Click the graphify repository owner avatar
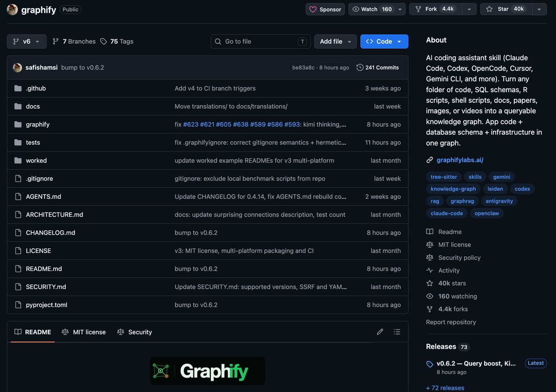556x392 pixels. coord(13,9)
